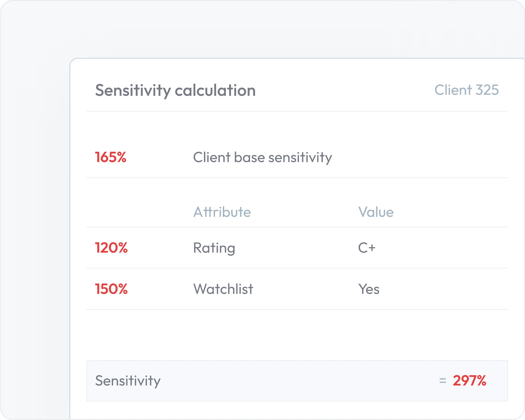Click the number 325 in Client label
525x420 pixels.
(487, 90)
